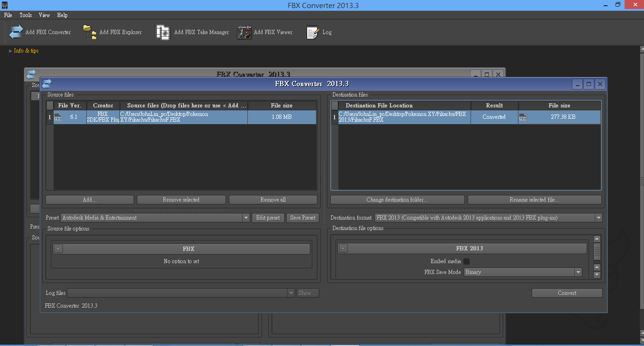Click the Result column header
This screenshot has width=644, height=346.
click(494, 106)
